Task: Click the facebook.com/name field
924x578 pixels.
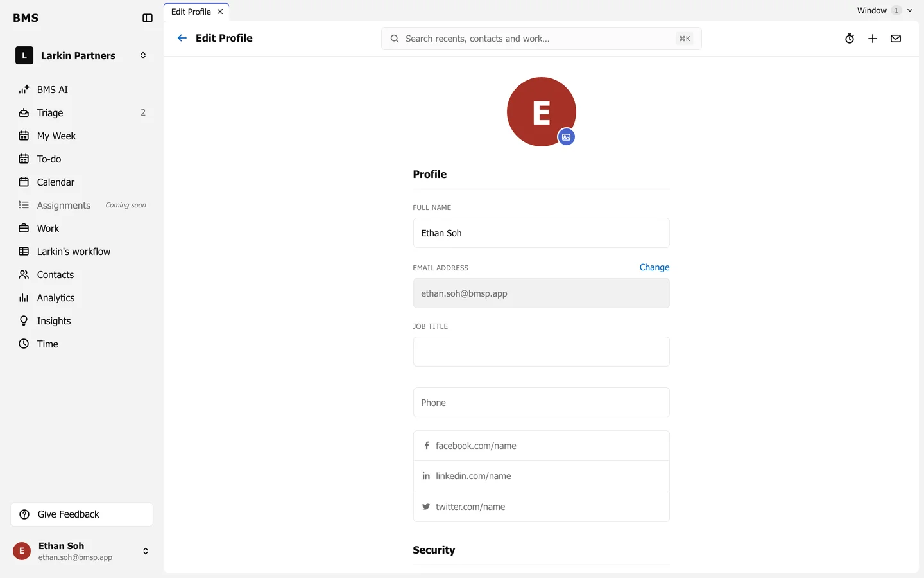Action: (542, 446)
